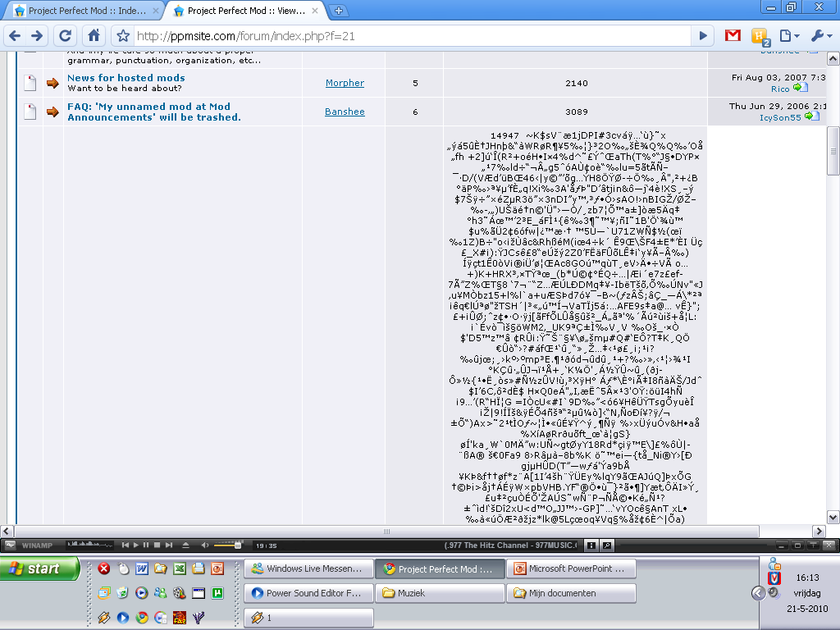Click the horizontal scrollbar left arrow
The width and height of the screenshot is (840, 630).
pos(7,532)
